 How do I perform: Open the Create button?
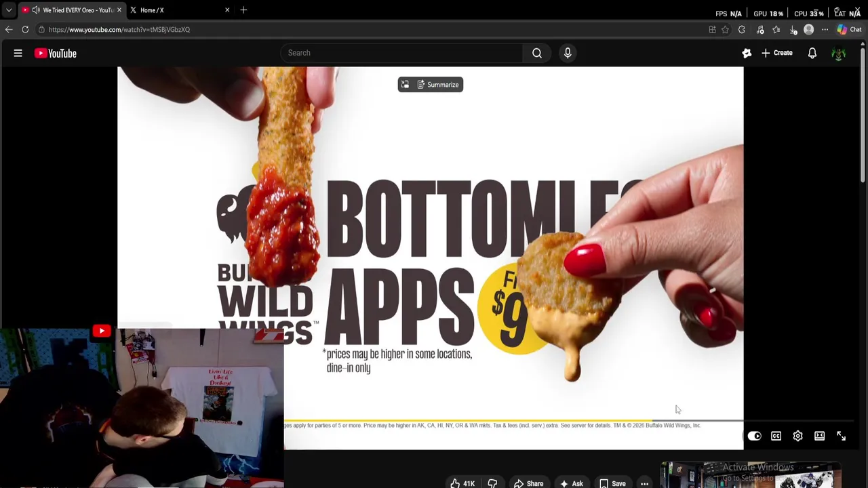776,53
